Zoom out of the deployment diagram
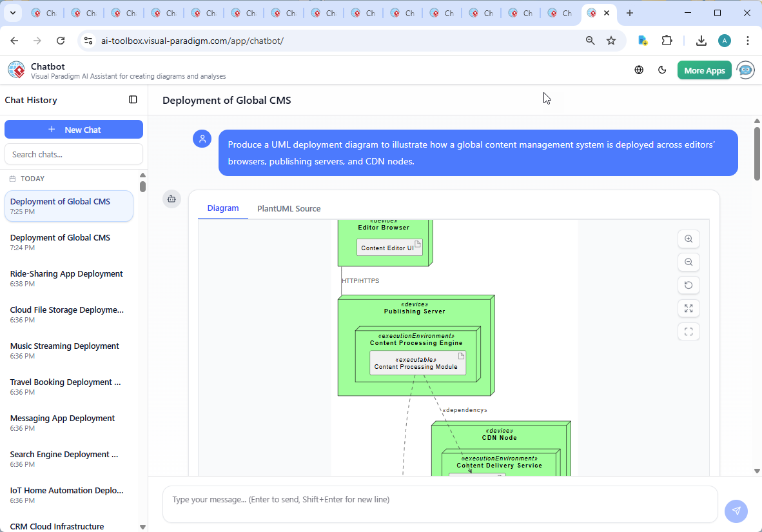This screenshot has width=762, height=532. pyautogui.click(x=689, y=262)
